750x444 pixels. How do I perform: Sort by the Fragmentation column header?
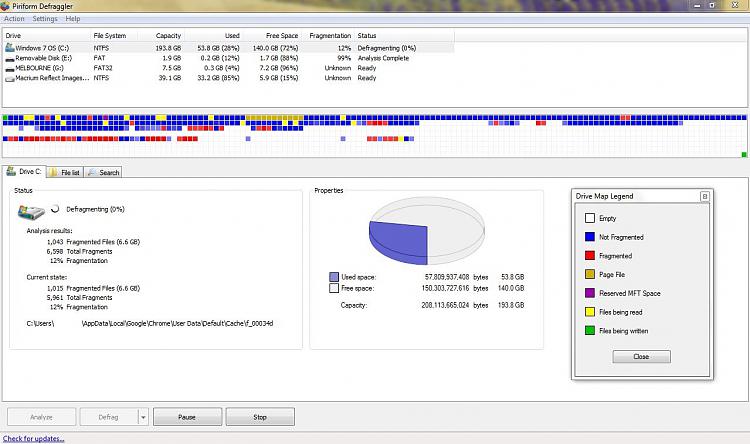click(328, 35)
